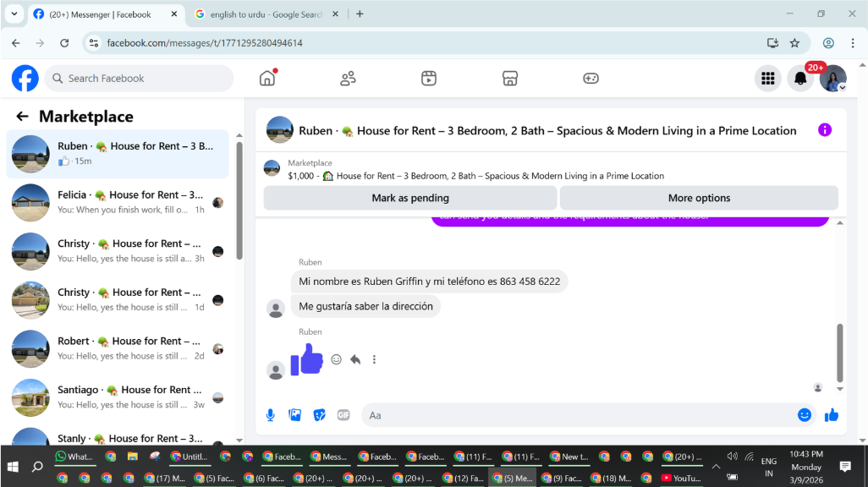Click the $1,000 House for Rent listing link
The image size is (868, 487).
tap(476, 176)
